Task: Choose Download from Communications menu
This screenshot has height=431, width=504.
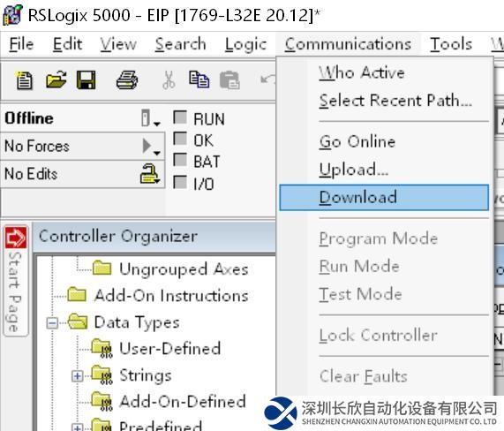Action: 384,198
